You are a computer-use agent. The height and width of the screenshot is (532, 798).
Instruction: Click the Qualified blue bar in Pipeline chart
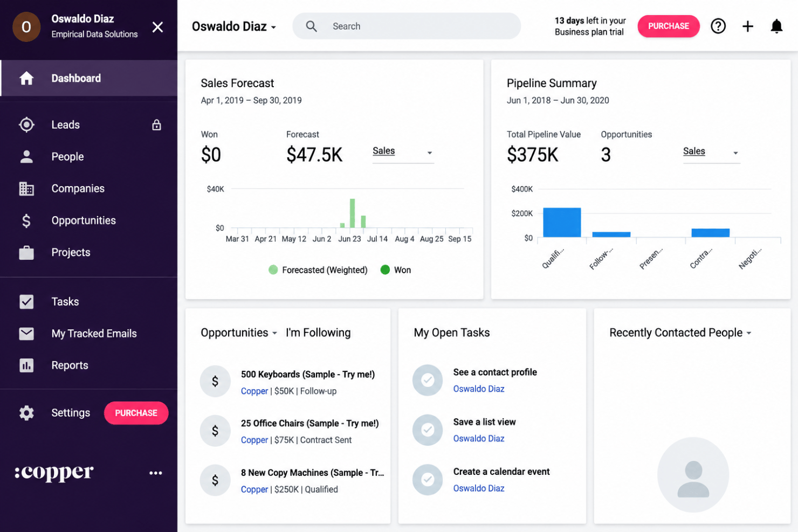(x=562, y=223)
